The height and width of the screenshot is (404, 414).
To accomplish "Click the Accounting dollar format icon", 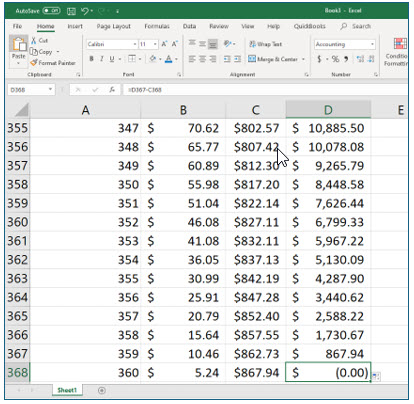I will [x=319, y=59].
